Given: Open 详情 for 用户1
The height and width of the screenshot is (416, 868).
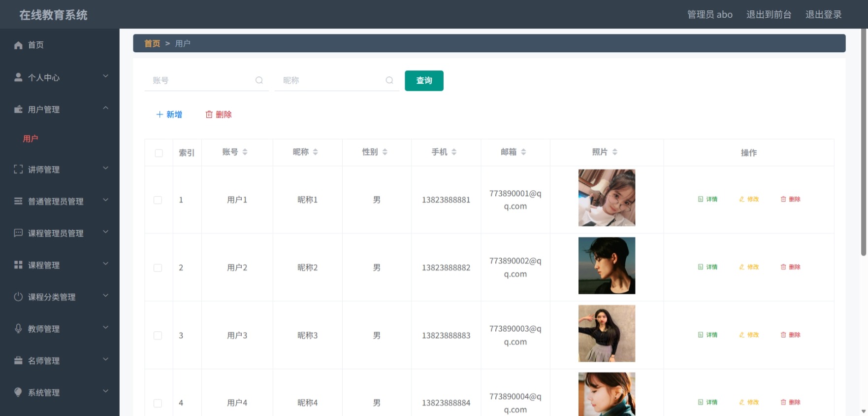Looking at the screenshot, I should [x=707, y=199].
